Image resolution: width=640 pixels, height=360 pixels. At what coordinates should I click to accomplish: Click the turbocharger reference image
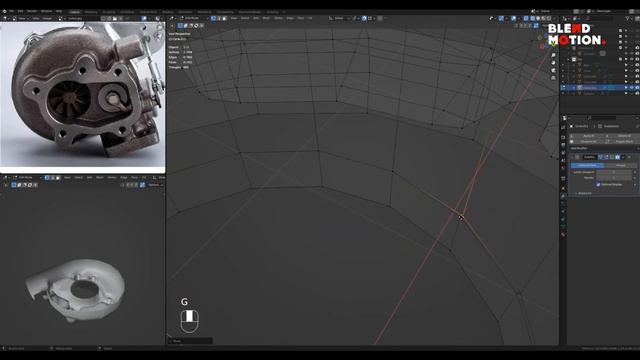tap(82, 95)
